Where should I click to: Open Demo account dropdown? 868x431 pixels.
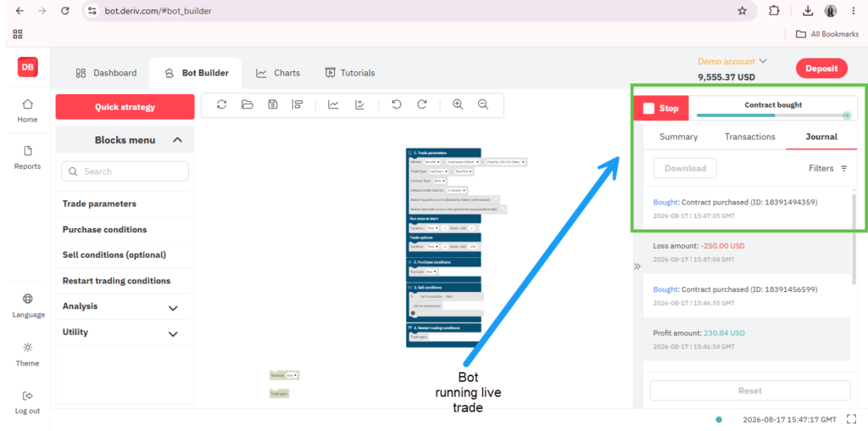tap(732, 61)
